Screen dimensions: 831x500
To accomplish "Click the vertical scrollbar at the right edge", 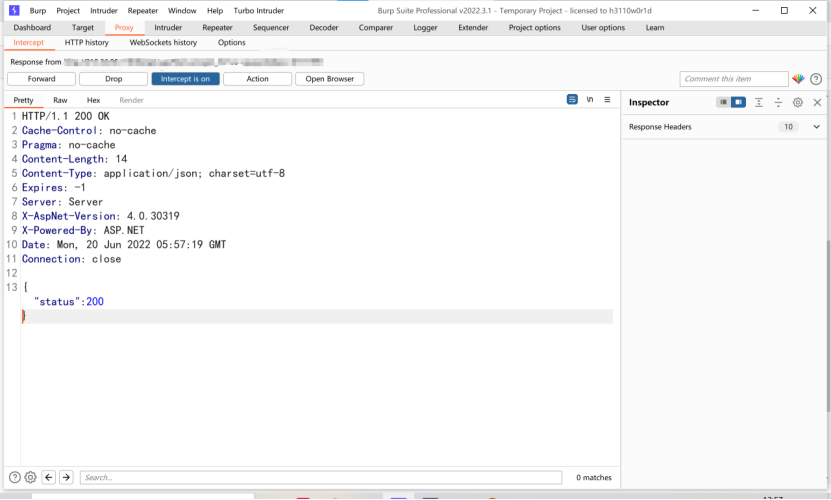I will (828, 326).
